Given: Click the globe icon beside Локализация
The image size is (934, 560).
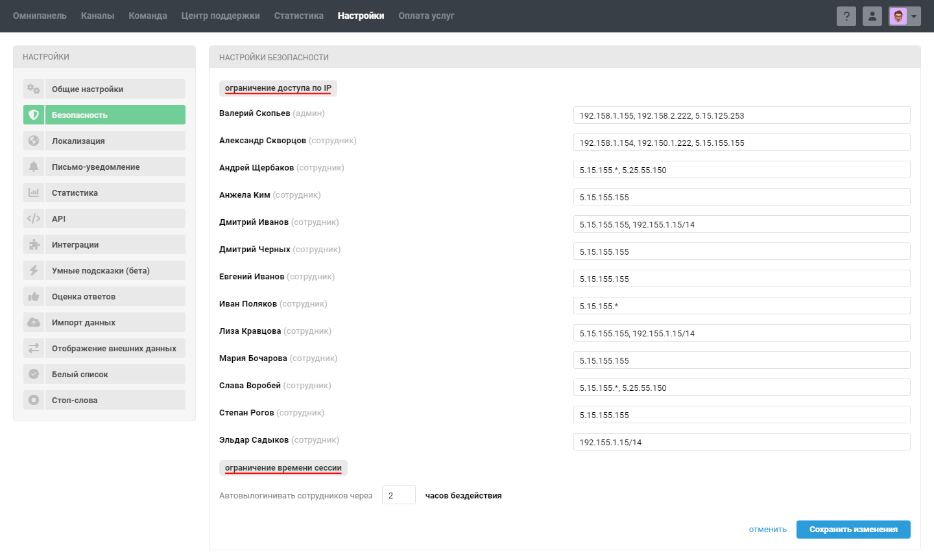Looking at the screenshot, I should (34, 141).
